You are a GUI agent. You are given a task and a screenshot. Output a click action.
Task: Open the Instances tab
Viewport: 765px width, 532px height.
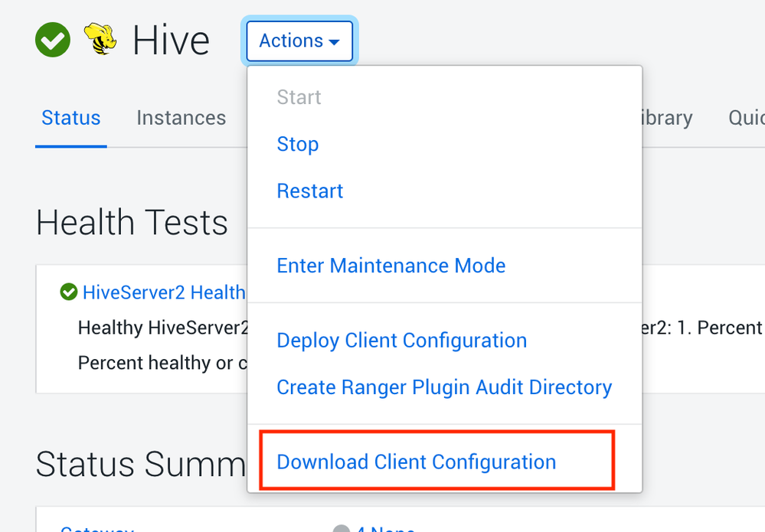click(181, 118)
